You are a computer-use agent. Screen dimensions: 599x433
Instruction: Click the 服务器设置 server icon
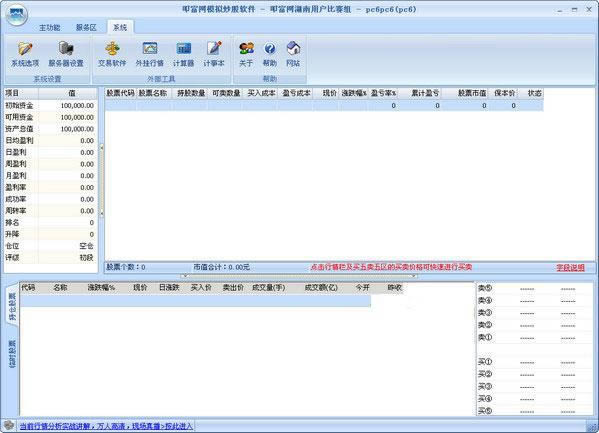[66, 54]
